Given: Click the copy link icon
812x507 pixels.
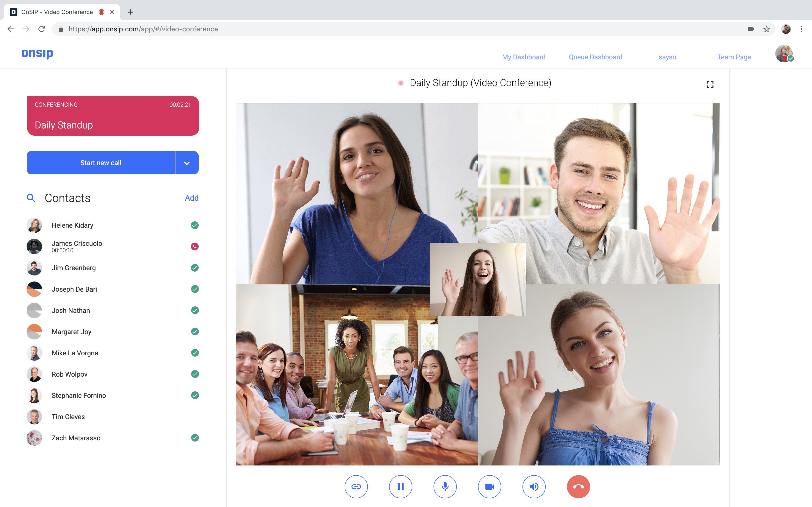Looking at the screenshot, I should point(356,486).
